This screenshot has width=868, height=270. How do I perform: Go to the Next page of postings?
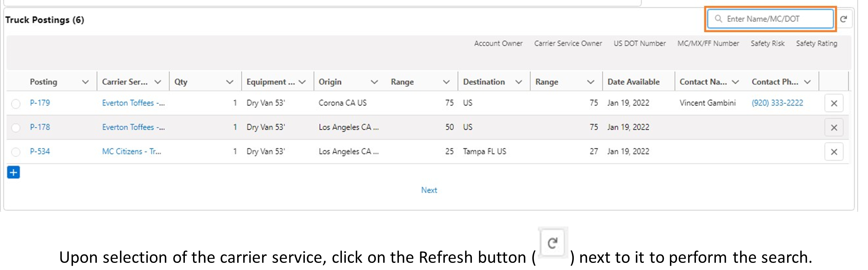pyautogui.click(x=429, y=190)
